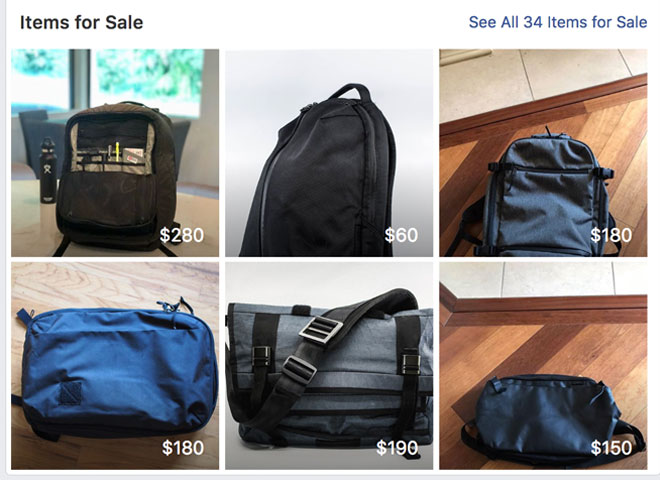Click the metal buckle on the messenger bag strap
This screenshot has height=480, width=660.
click(x=321, y=329)
